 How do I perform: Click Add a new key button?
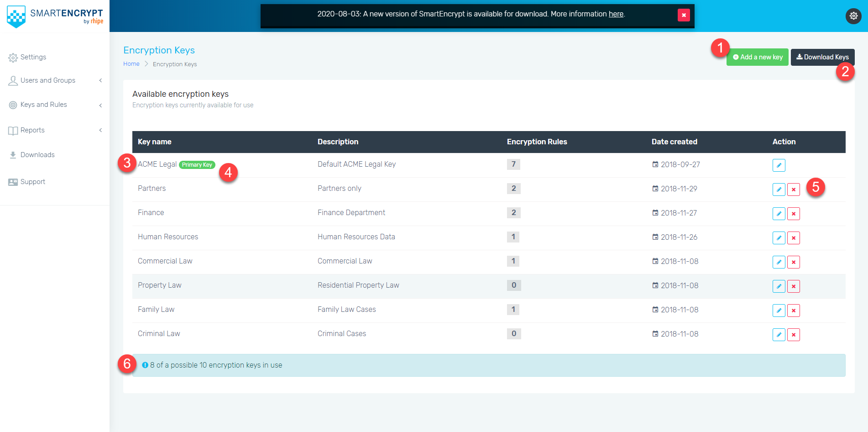[757, 57]
